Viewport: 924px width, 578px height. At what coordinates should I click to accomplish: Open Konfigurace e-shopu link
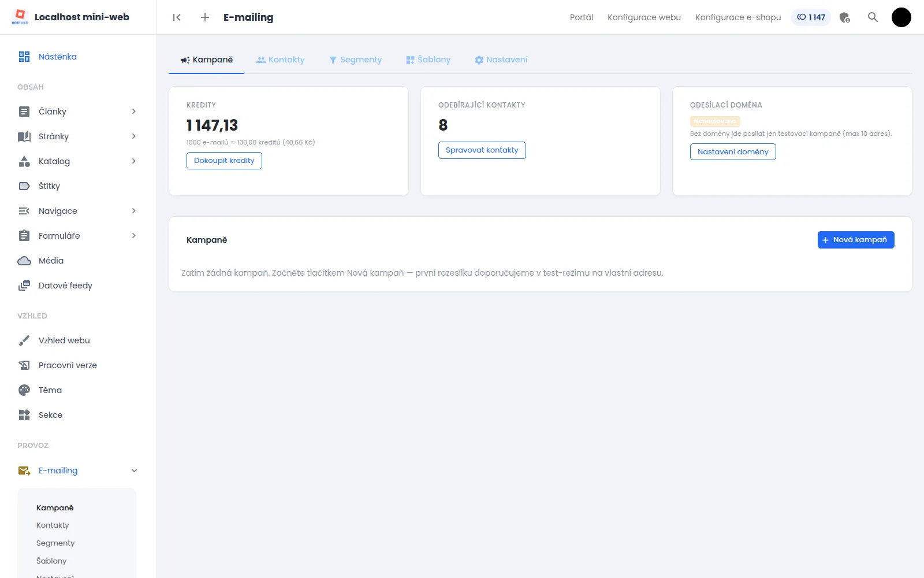(x=738, y=17)
